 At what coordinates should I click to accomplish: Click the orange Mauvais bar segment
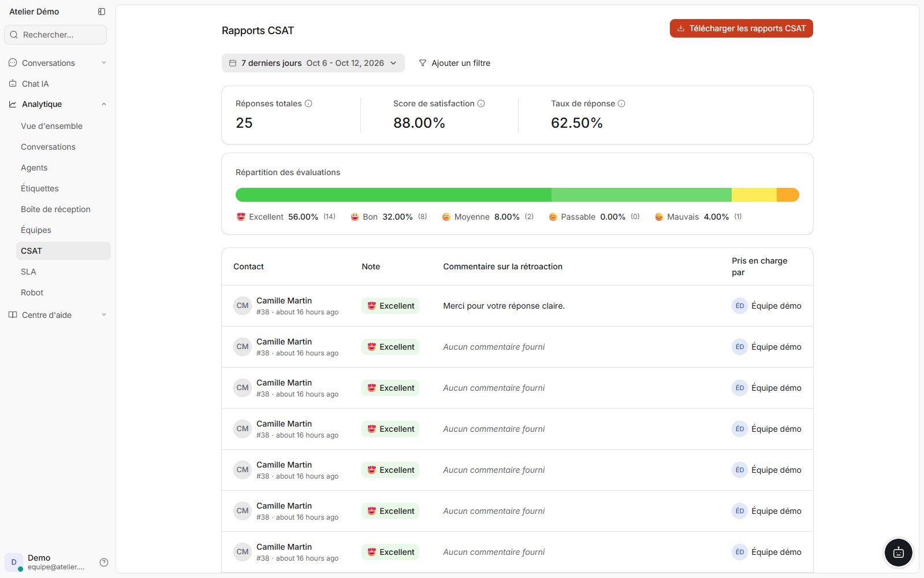(788, 195)
